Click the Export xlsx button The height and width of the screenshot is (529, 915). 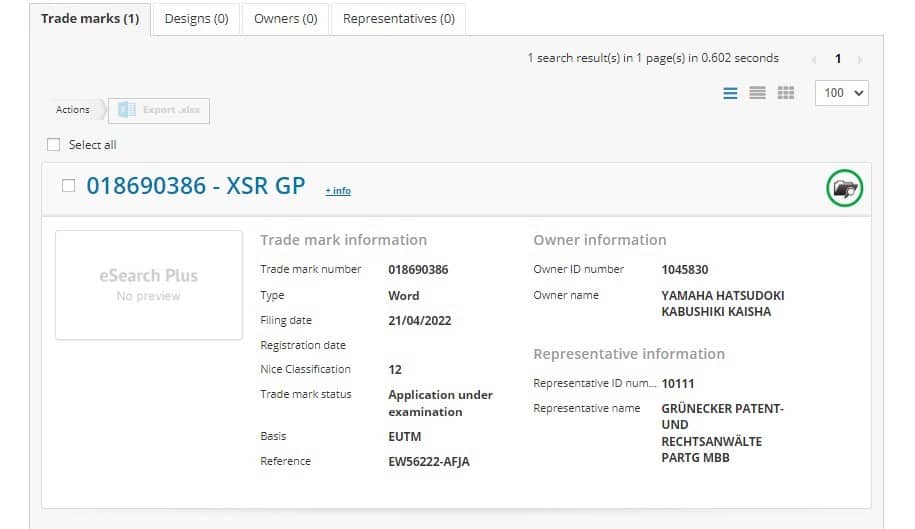point(159,110)
